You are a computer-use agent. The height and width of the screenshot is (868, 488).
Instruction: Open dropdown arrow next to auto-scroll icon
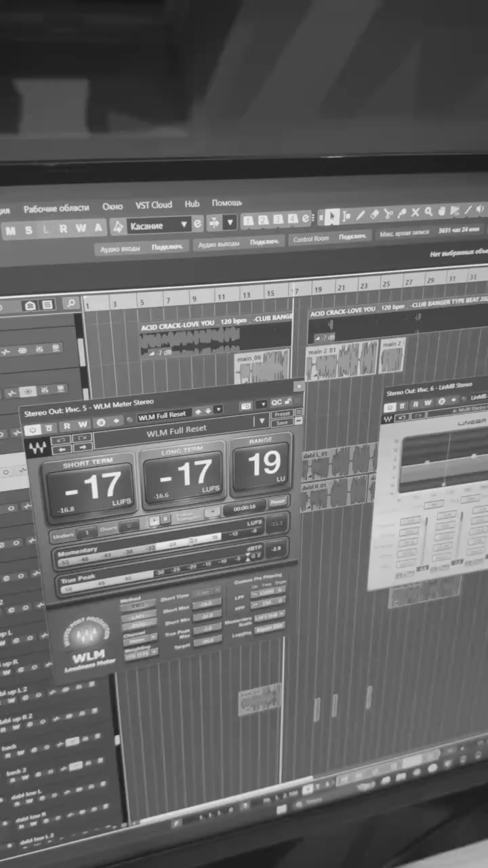pyautogui.click(x=230, y=222)
